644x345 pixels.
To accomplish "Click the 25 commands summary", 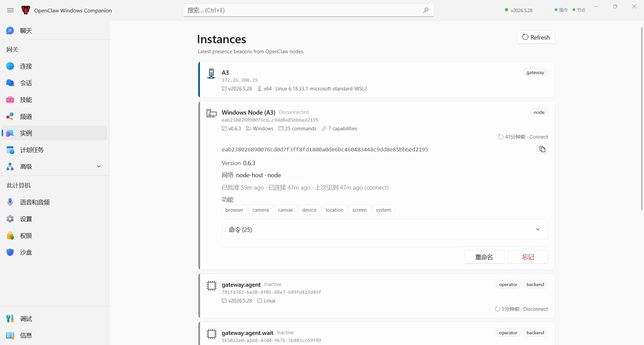I will [298, 129].
